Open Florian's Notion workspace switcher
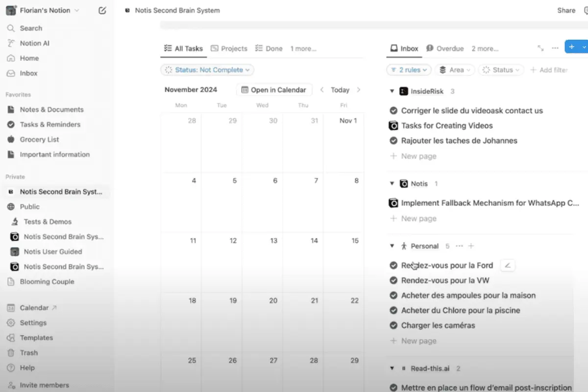Viewport: 588px width, 392px height. [43, 10]
